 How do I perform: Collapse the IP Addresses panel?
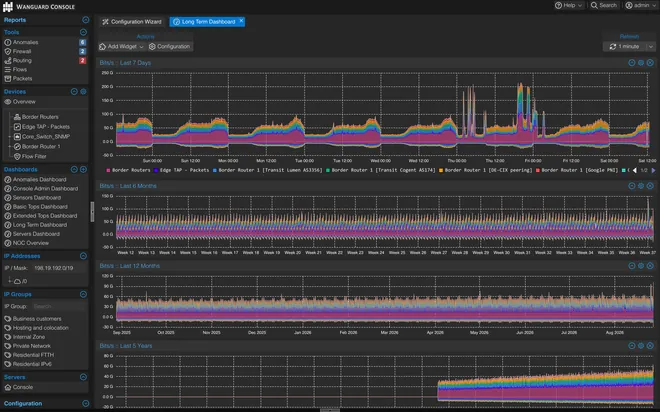83,256
